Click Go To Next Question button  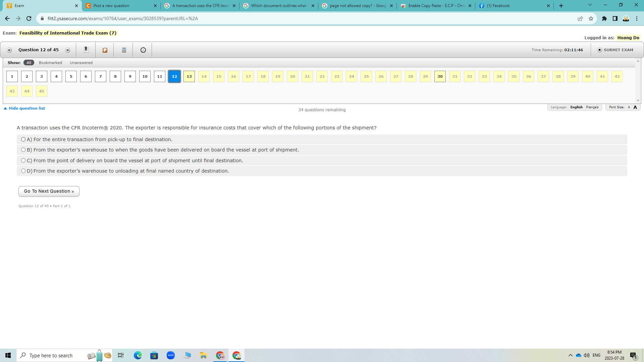[x=49, y=191]
